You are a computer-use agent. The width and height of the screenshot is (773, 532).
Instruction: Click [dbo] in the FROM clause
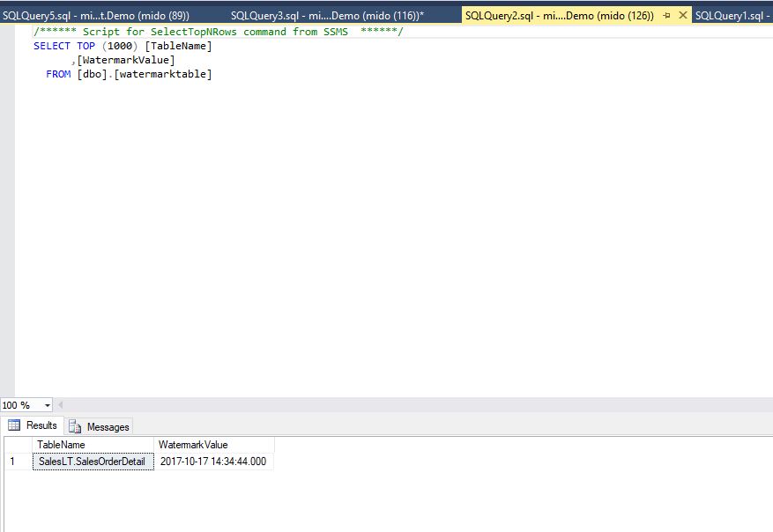tap(92, 74)
